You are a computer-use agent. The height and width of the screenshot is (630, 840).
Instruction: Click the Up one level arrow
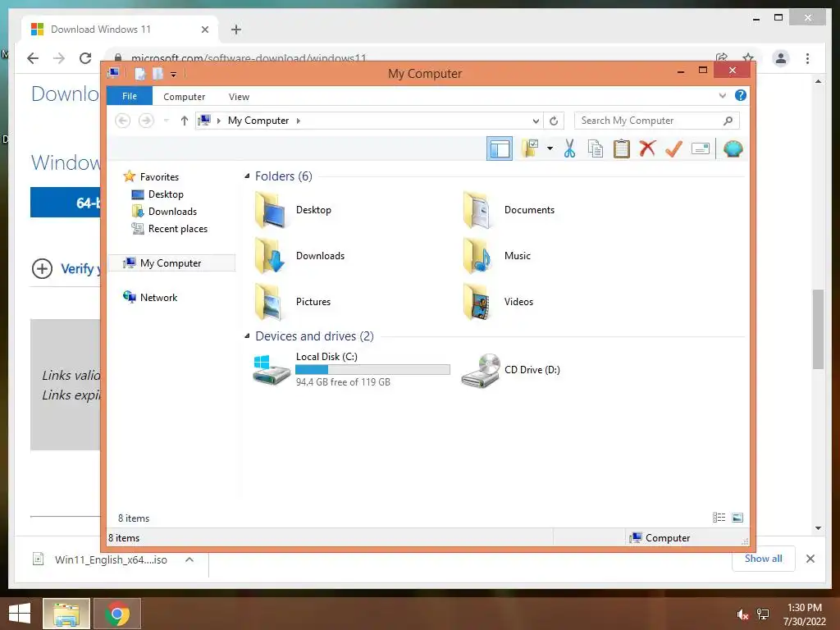click(x=185, y=121)
